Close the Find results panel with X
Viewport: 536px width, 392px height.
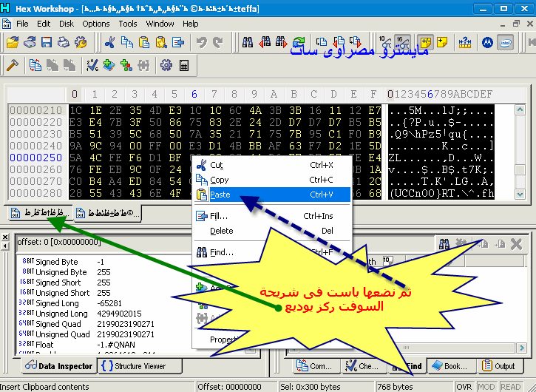pos(516,244)
